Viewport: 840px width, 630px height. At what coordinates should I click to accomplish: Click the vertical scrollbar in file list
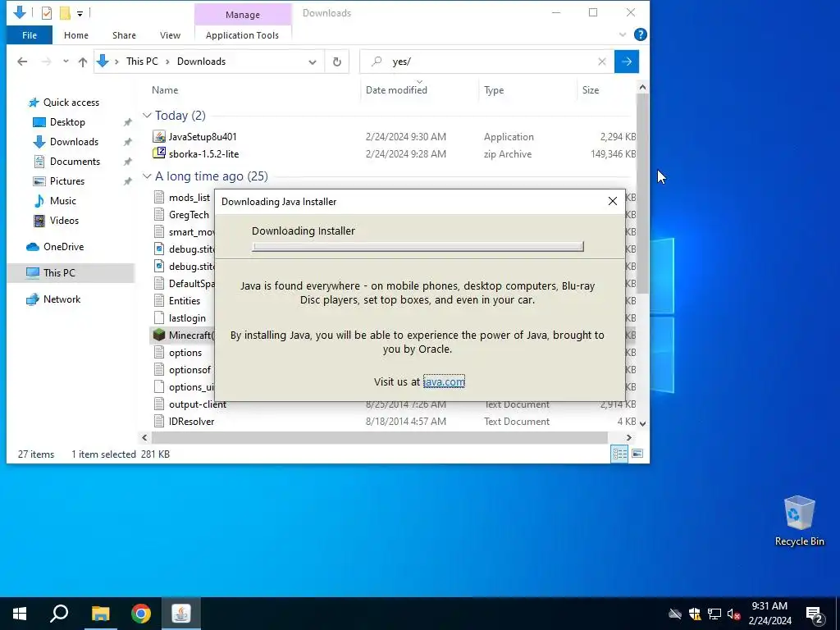click(642, 193)
